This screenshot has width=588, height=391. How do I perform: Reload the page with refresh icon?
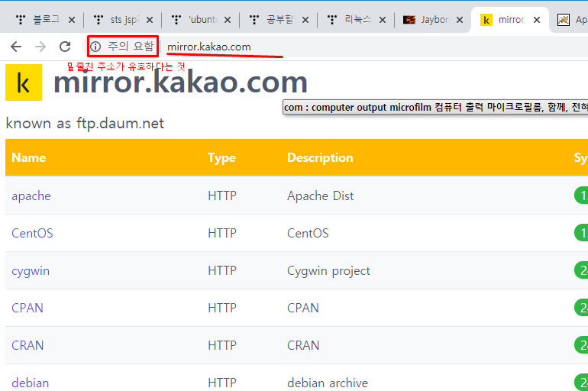pyautogui.click(x=65, y=47)
